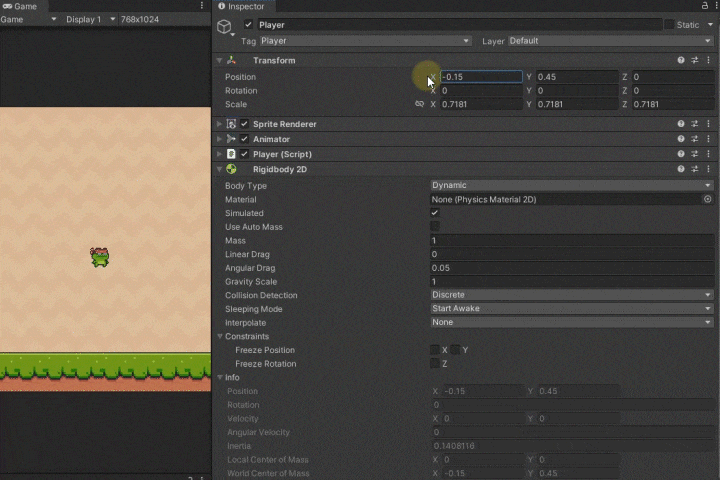Click the Position Y field

pyautogui.click(x=577, y=77)
